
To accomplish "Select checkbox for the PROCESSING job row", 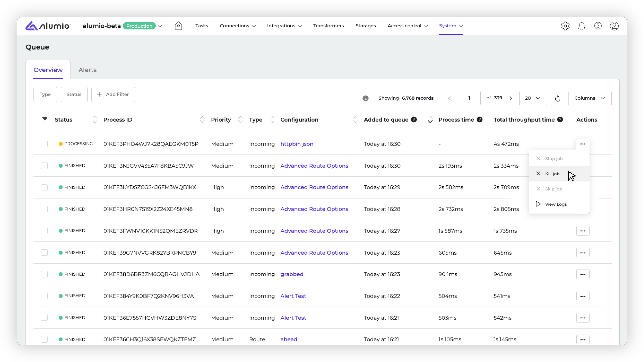I will click(44, 144).
